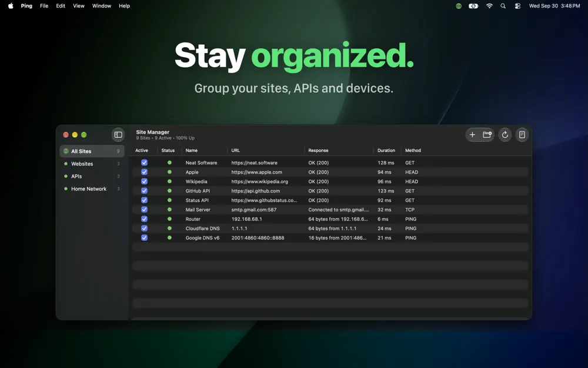Click the TCP method cell

point(410,210)
